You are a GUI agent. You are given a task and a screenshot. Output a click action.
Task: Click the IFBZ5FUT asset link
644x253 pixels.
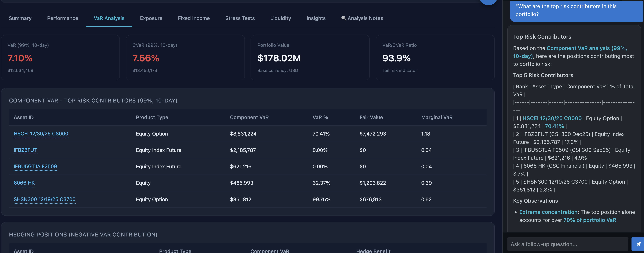point(25,150)
